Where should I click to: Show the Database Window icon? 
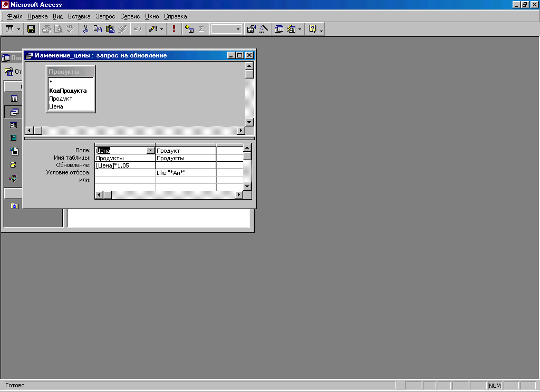[279, 30]
